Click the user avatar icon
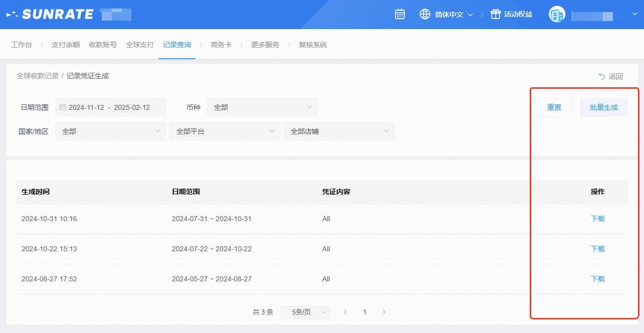 tap(557, 15)
